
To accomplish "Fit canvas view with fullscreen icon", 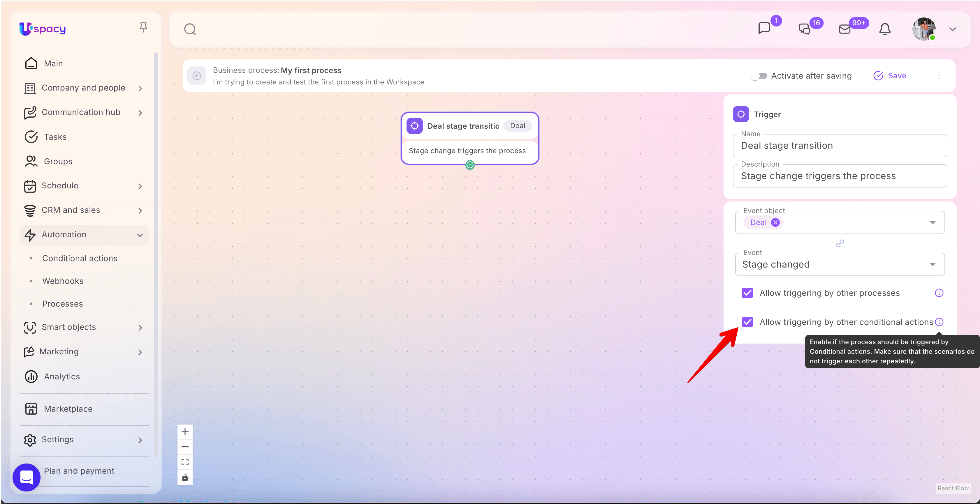I will [185, 462].
